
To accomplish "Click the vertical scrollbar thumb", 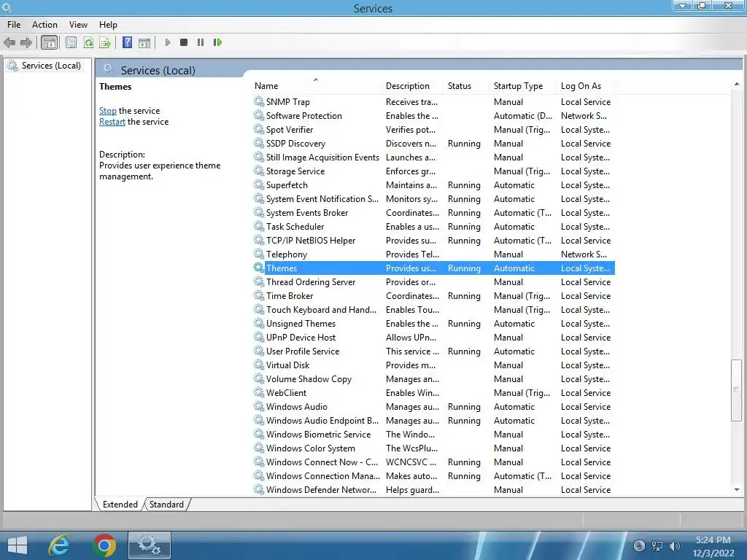I will [x=737, y=391].
